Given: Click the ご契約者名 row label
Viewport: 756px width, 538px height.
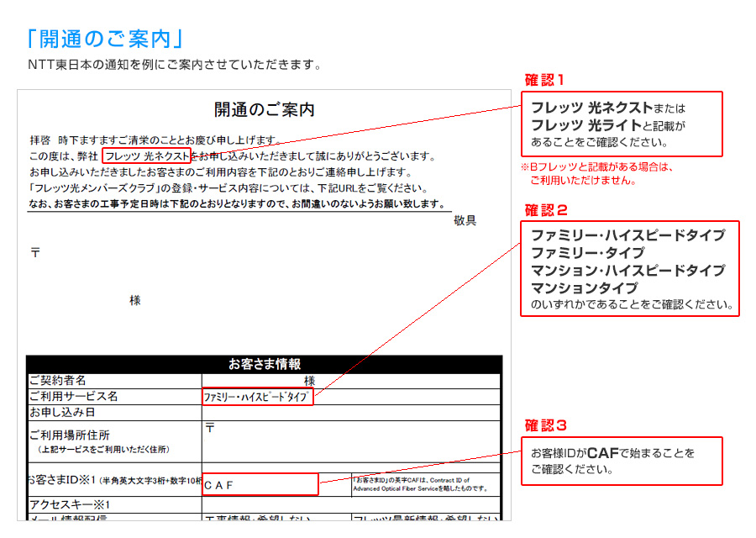Looking at the screenshot, I should tap(58, 380).
